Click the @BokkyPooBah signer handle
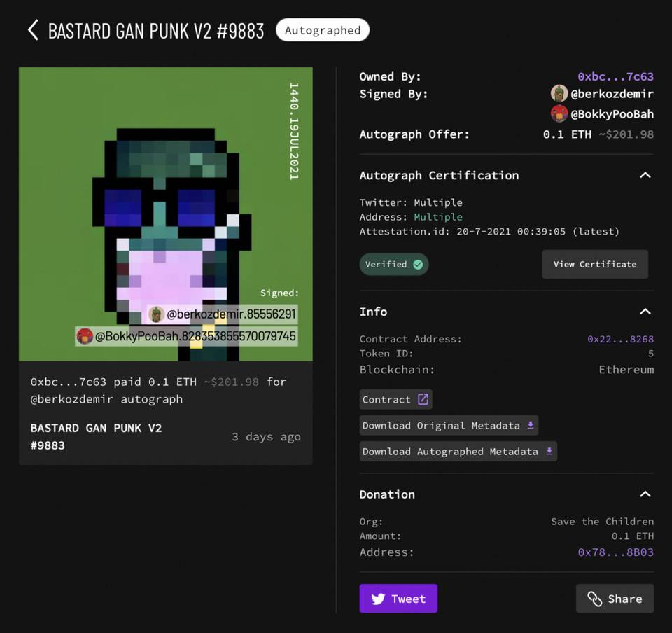This screenshot has height=633, width=672. click(x=612, y=114)
